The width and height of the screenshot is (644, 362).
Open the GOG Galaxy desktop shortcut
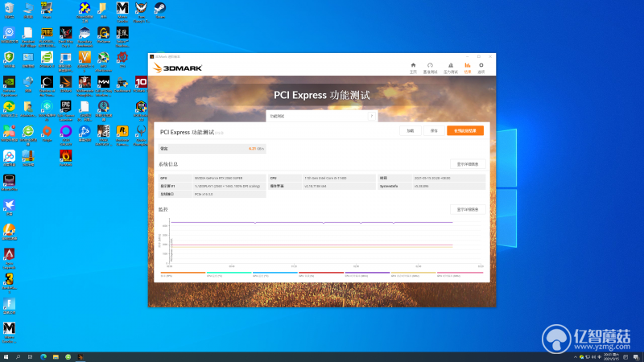click(66, 134)
